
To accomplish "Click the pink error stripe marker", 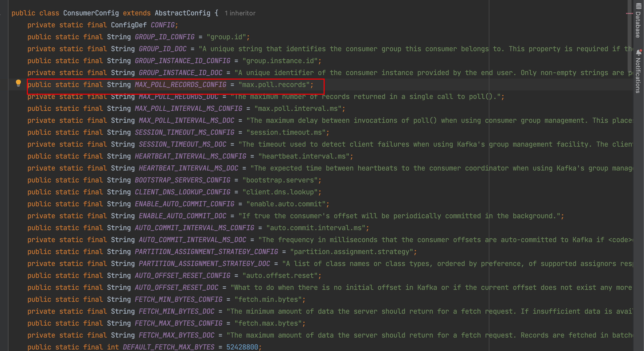I will coord(629,13).
